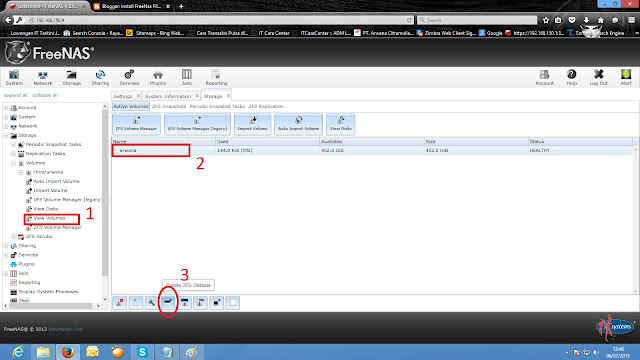Screen dimensions: 640x360
Task: Open the Services toolbar icon
Action: pyautogui.click(x=129, y=77)
